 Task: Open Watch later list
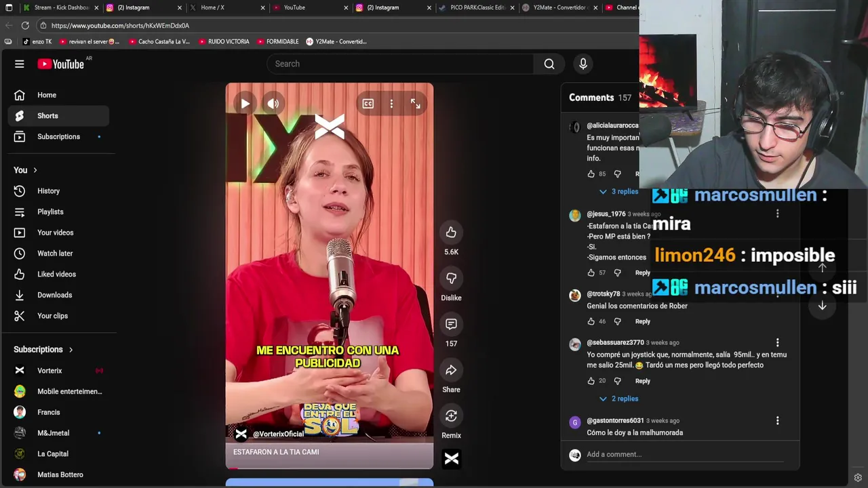58,253
